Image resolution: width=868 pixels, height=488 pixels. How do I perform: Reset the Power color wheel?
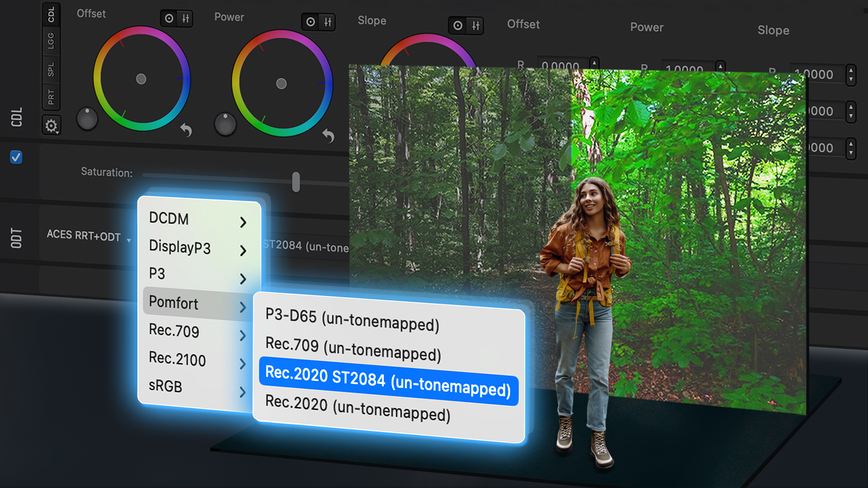click(329, 135)
